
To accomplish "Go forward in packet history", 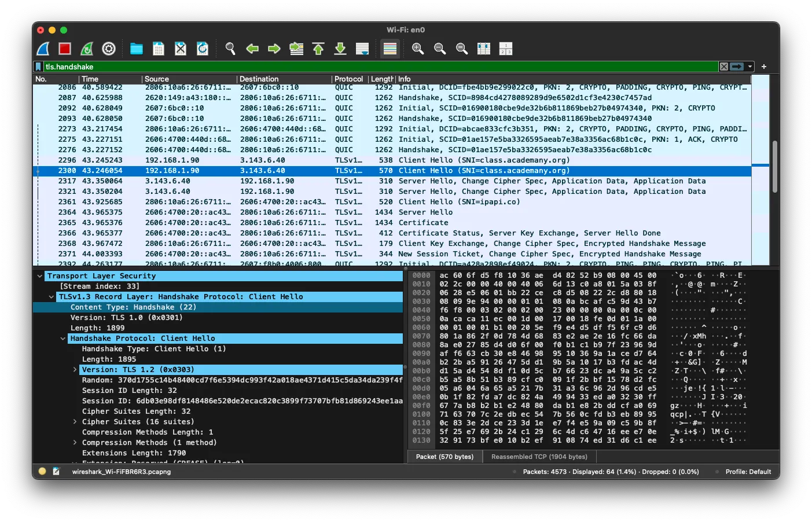I will coord(274,49).
